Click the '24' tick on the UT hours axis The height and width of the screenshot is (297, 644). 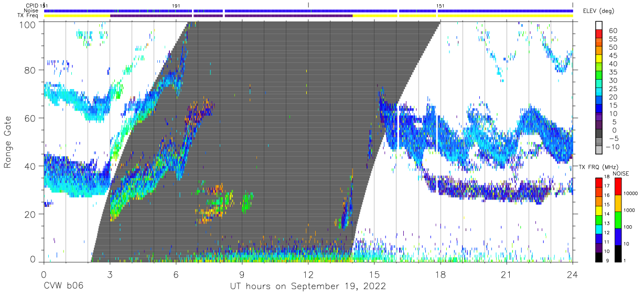click(x=572, y=274)
